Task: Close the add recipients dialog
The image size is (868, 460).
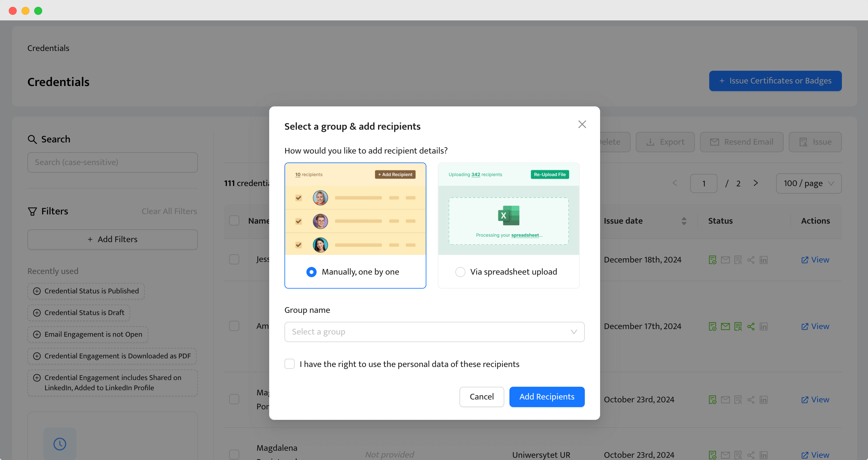Action: tap(582, 125)
